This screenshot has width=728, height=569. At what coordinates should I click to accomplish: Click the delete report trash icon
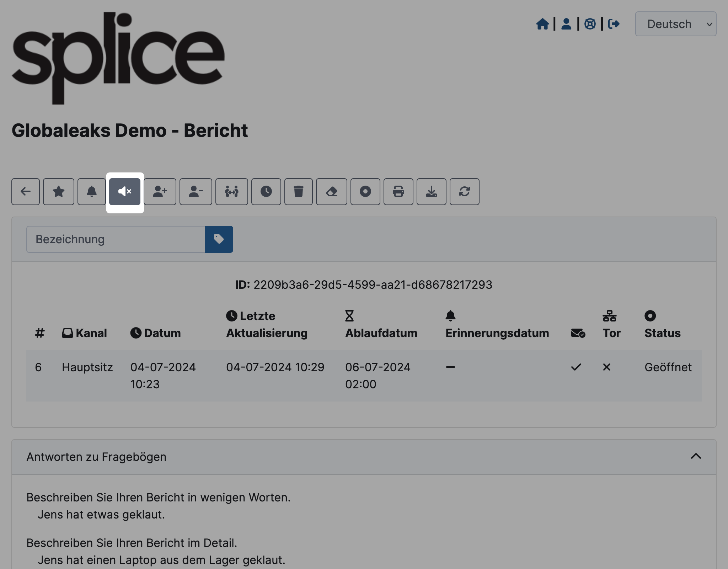coord(298,191)
